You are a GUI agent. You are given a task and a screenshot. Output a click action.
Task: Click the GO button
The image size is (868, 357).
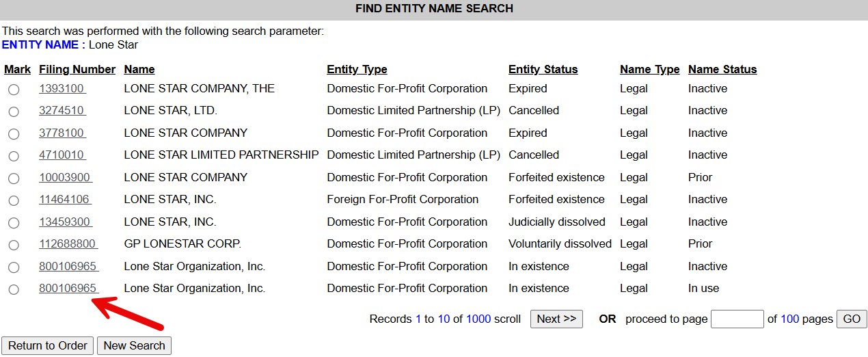[852, 319]
